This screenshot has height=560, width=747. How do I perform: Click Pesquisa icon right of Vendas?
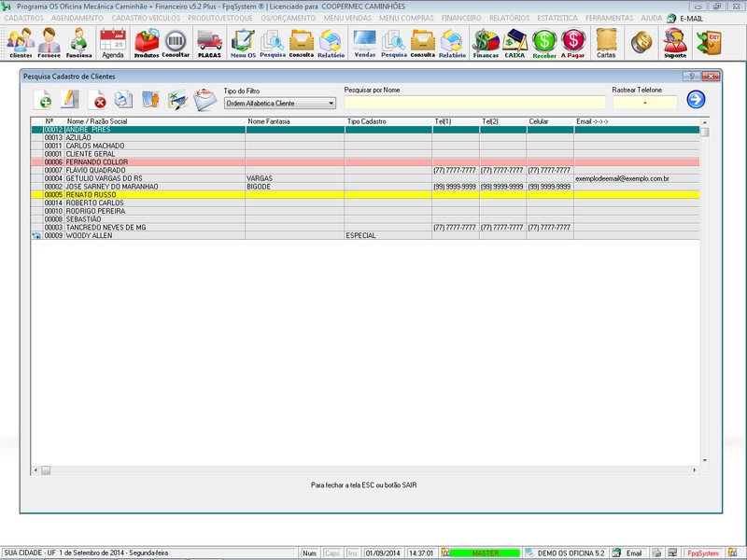[394, 43]
